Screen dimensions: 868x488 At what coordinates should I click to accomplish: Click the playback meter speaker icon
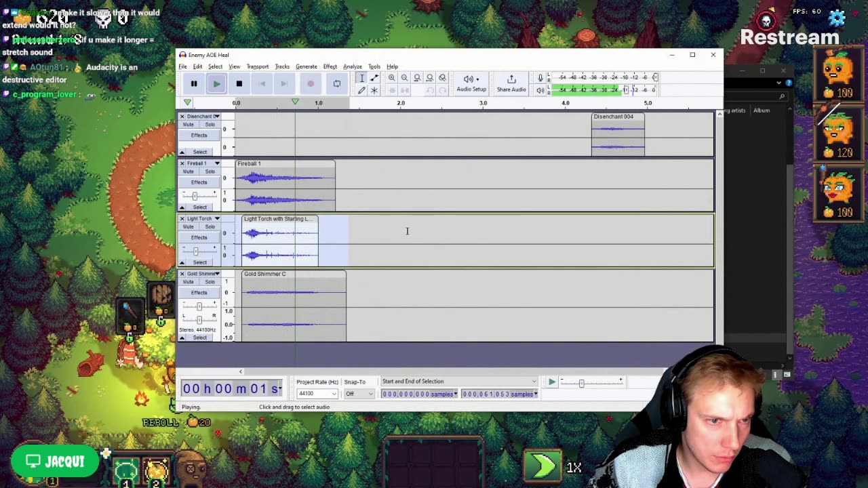540,89
